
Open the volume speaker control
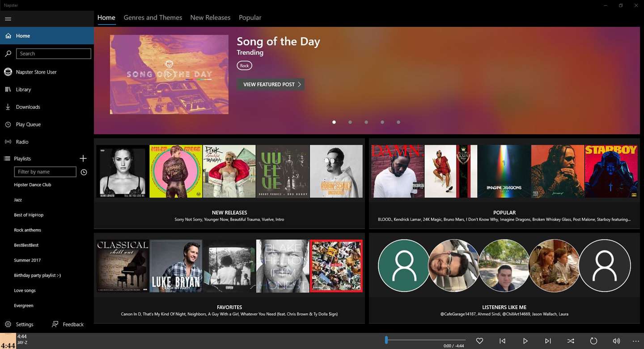pyautogui.click(x=616, y=341)
